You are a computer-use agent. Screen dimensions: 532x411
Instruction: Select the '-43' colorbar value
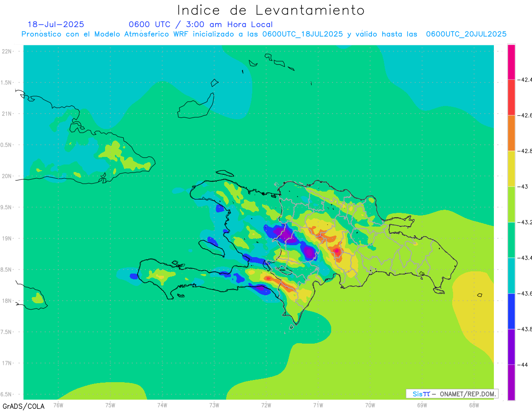click(x=522, y=187)
